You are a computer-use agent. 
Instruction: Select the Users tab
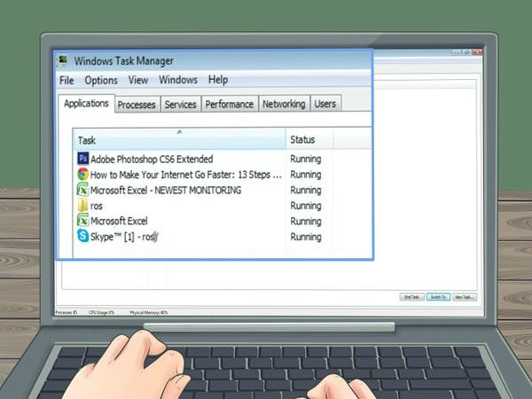tap(325, 105)
